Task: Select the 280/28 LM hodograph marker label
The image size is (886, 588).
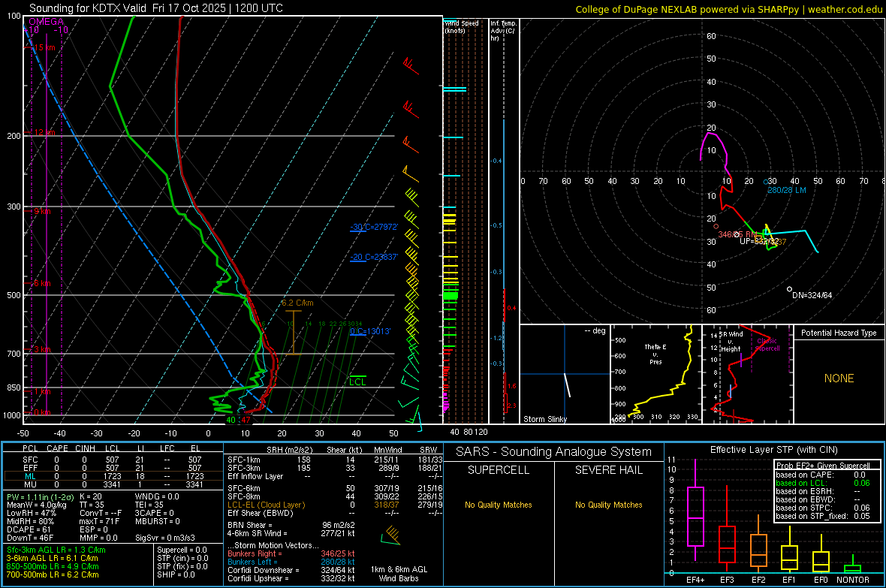Action: (787, 190)
